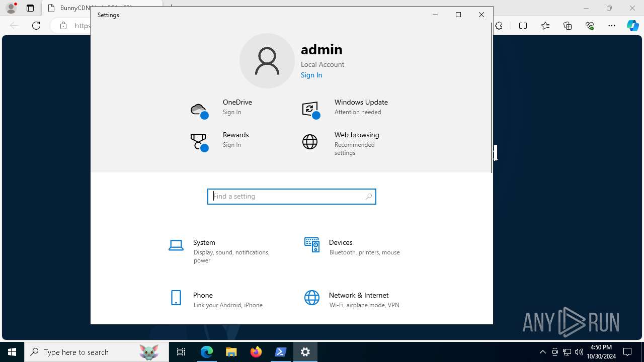Click the Settings gear taskbar icon
Viewport: 644px width, 362px height.
point(305,352)
